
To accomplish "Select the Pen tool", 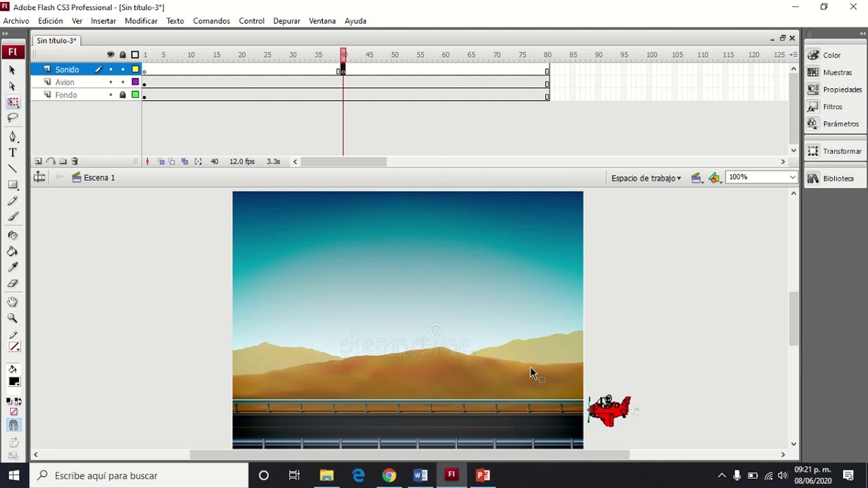I will pyautogui.click(x=12, y=137).
